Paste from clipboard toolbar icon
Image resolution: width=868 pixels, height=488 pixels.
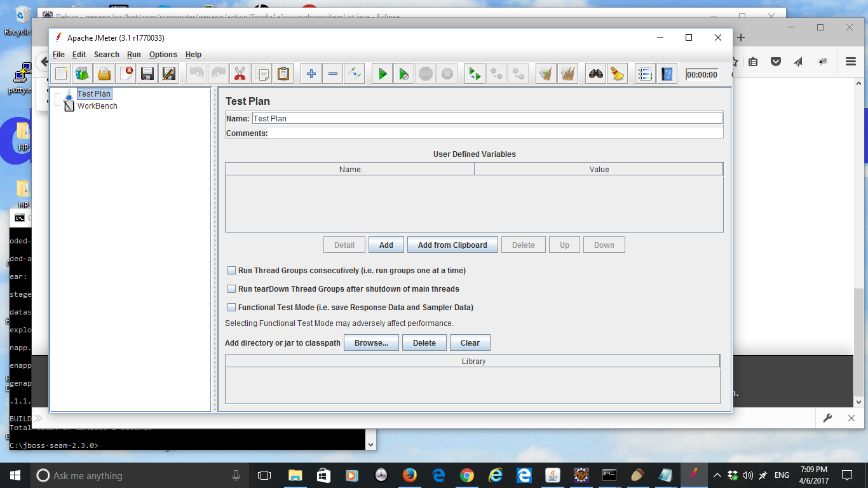point(283,74)
